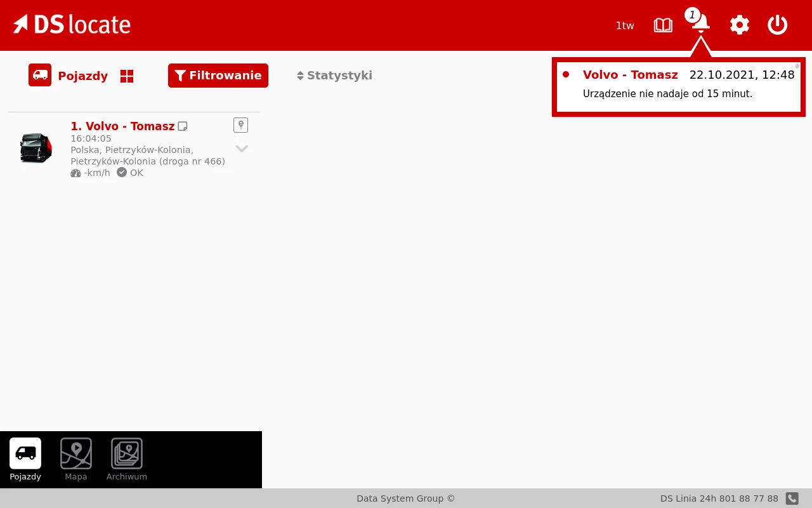Switch to grid tile view icon
812x508 pixels.
click(127, 76)
